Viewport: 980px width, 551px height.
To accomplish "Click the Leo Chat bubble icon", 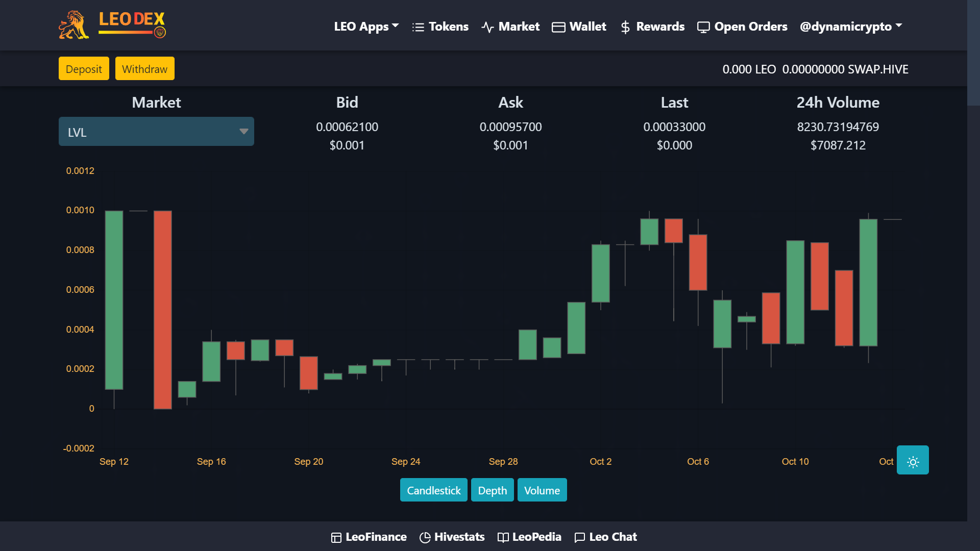I will (579, 538).
